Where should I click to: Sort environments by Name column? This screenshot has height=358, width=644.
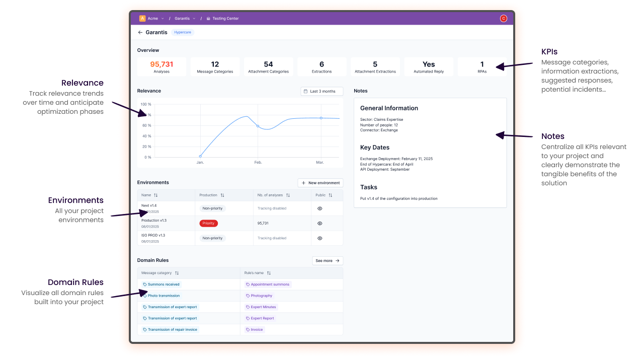(156, 195)
